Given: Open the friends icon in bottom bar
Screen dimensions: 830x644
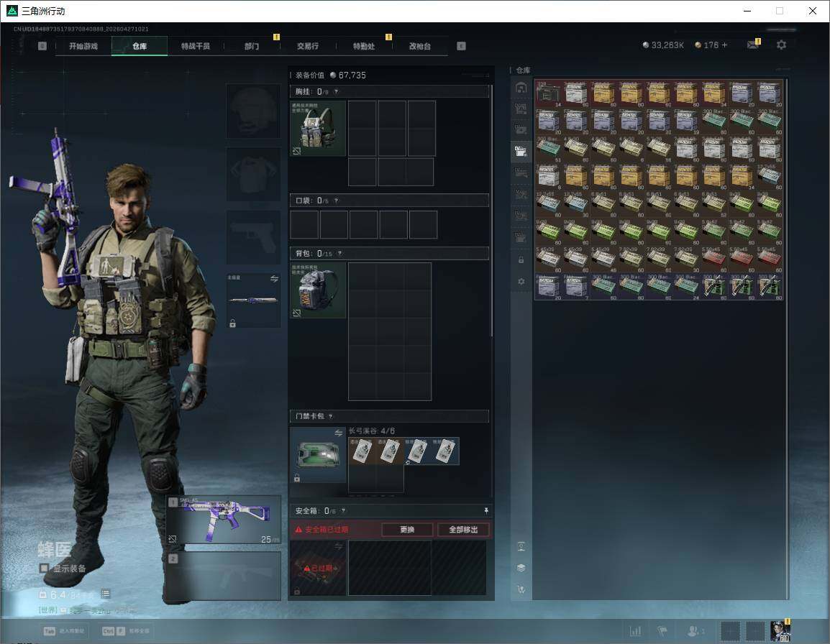Looking at the screenshot, I should 695,631.
